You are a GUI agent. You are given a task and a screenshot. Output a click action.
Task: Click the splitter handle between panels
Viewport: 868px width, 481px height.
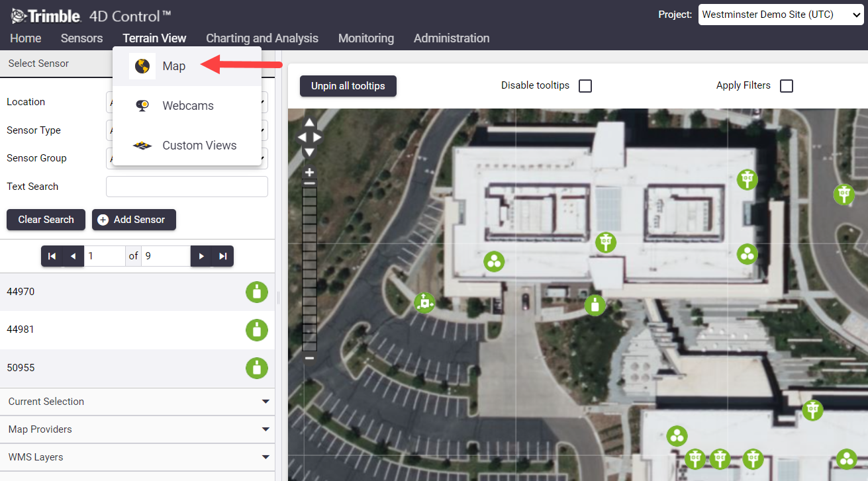pyautogui.click(x=278, y=298)
